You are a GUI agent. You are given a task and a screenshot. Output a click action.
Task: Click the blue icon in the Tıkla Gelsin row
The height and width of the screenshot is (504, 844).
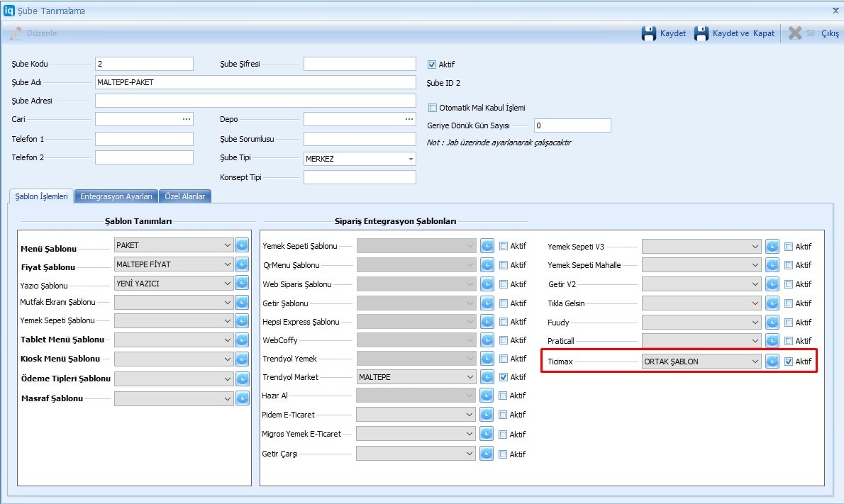pos(772,303)
